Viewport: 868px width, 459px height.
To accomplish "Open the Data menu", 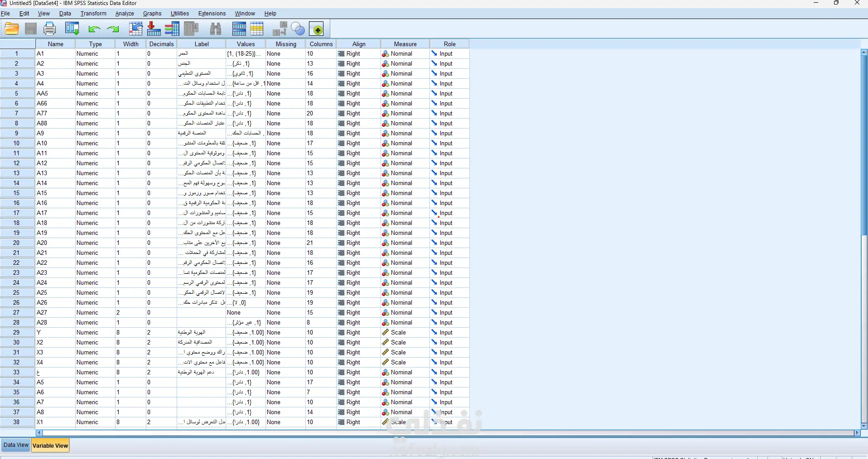I will click(x=65, y=14).
